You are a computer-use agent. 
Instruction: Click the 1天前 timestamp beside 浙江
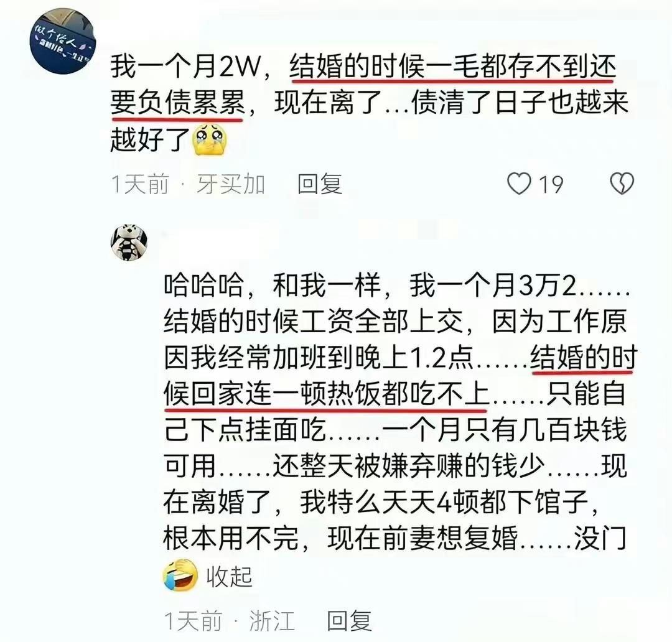194,621
